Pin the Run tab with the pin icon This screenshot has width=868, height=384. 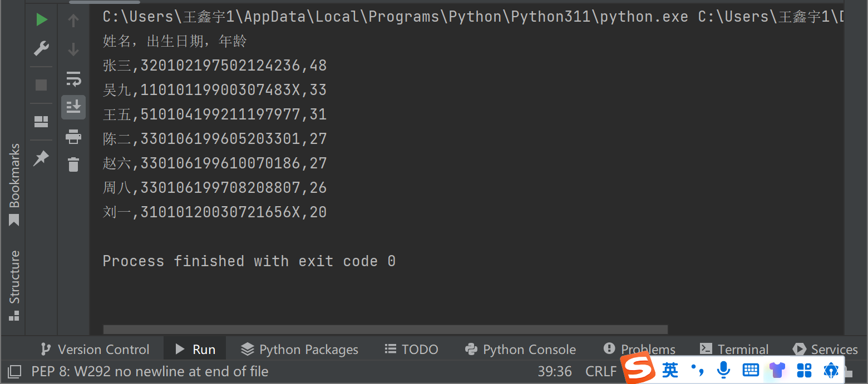(41, 158)
